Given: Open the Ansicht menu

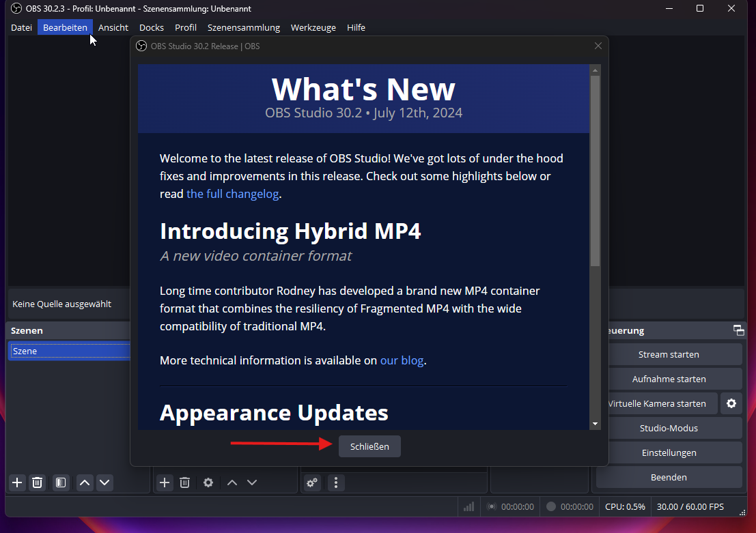Looking at the screenshot, I should tap(113, 27).
